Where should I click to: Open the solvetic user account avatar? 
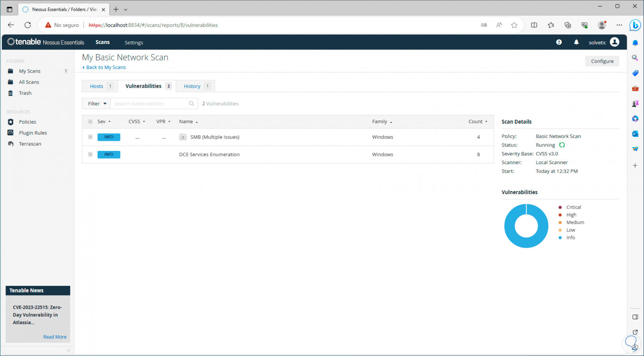(x=615, y=42)
